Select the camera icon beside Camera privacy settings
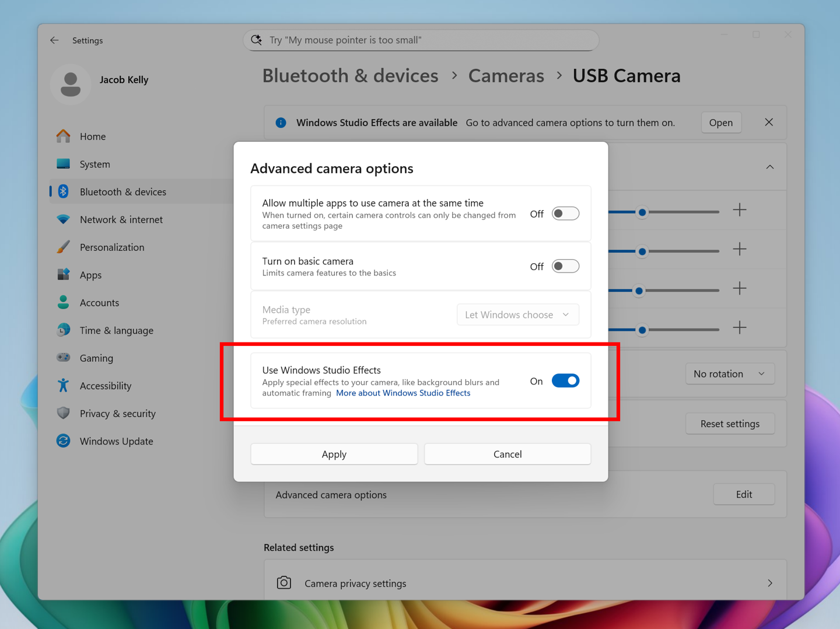This screenshot has height=629, width=840. [x=284, y=582]
